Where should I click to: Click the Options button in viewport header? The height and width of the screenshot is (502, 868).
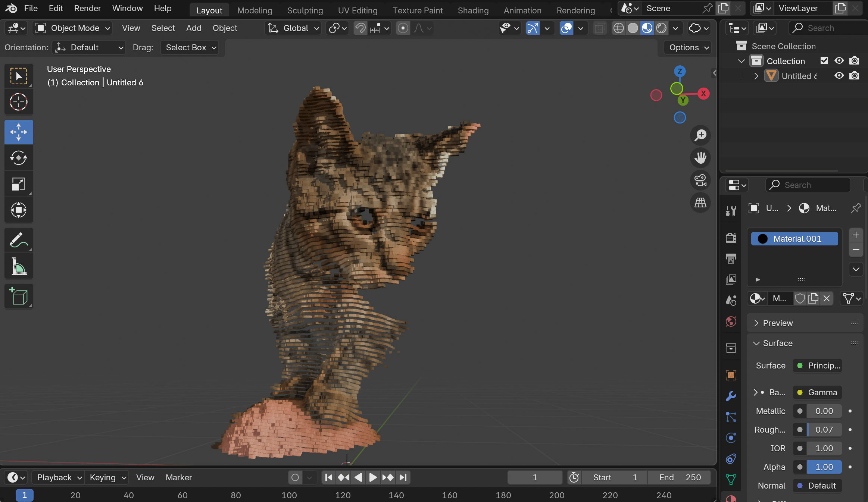pos(687,47)
